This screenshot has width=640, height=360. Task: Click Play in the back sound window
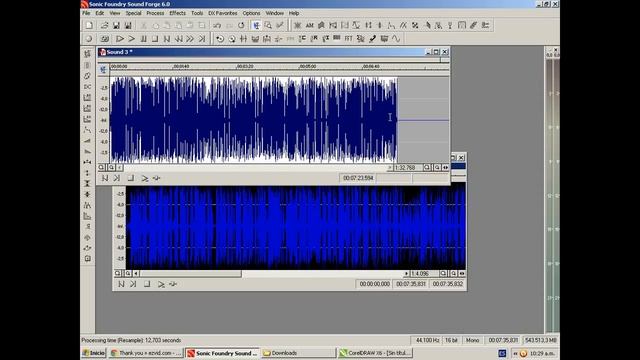[161, 284]
